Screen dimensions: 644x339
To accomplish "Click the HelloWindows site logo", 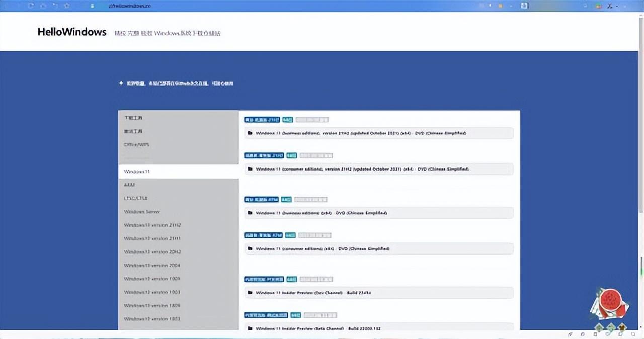I will (72, 32).
